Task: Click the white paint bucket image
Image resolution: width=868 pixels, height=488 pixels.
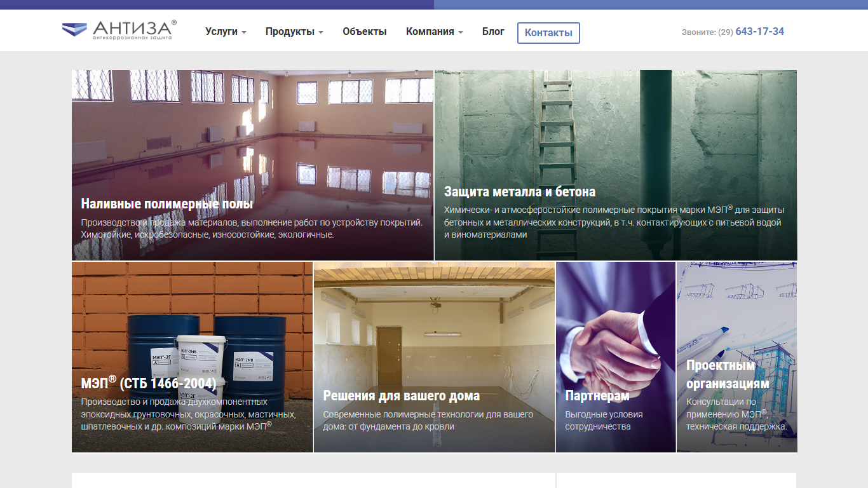Action: (201, 363)
